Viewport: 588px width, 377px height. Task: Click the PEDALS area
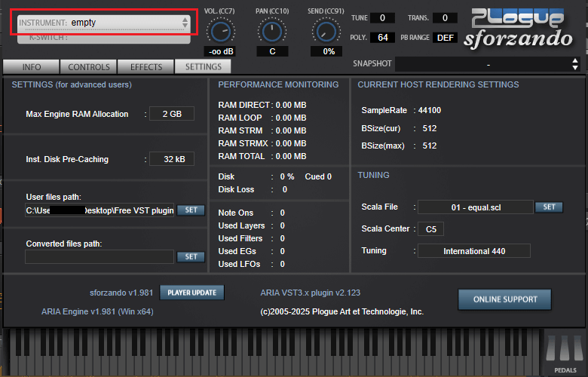point(565,353)
